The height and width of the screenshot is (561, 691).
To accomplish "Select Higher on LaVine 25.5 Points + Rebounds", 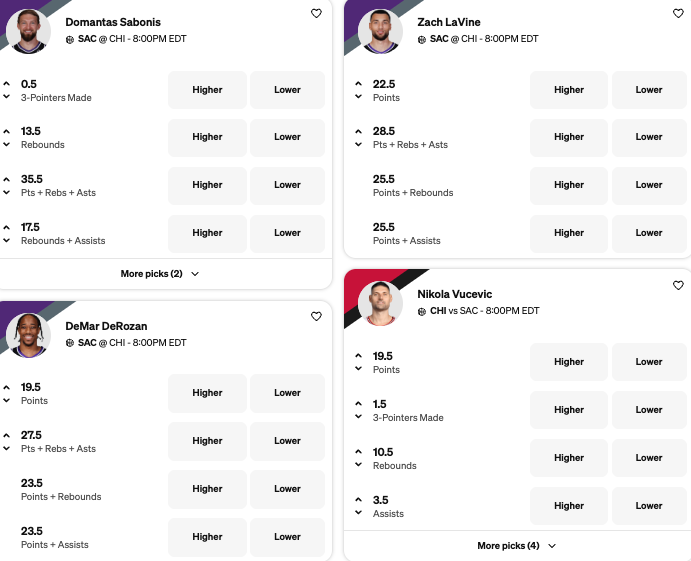I will click(x=569, y=185).
